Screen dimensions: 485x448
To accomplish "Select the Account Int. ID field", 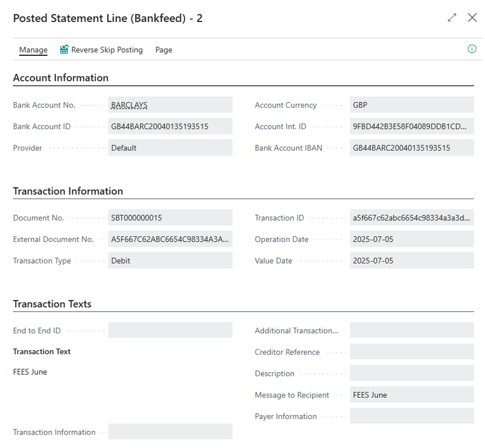I will (x=412, y=126).
